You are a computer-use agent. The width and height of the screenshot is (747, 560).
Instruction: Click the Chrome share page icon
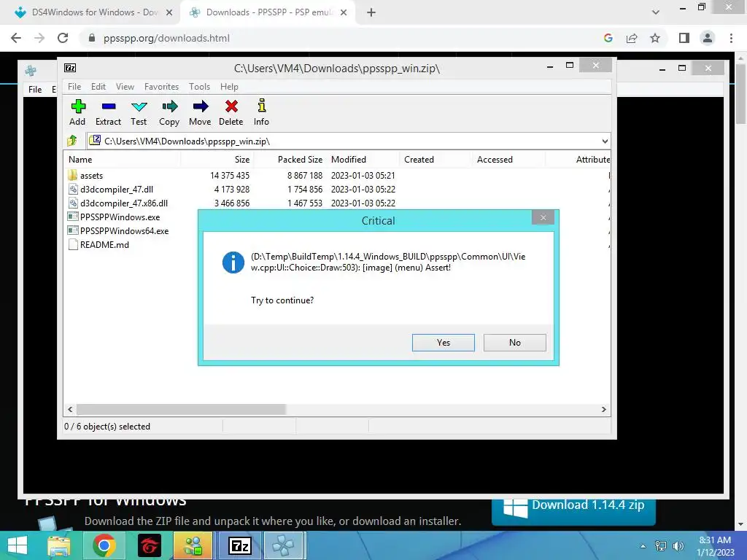[x=632, y=38]
